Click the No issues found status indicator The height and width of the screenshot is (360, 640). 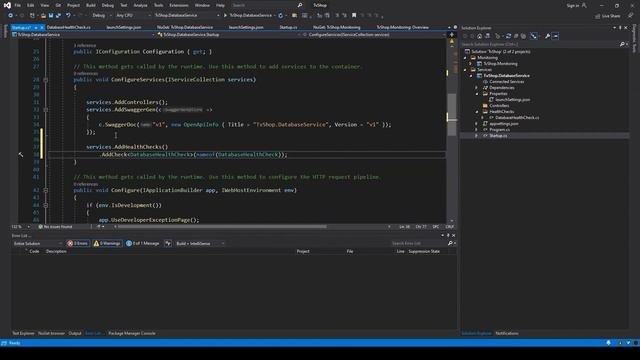point(55,227)
